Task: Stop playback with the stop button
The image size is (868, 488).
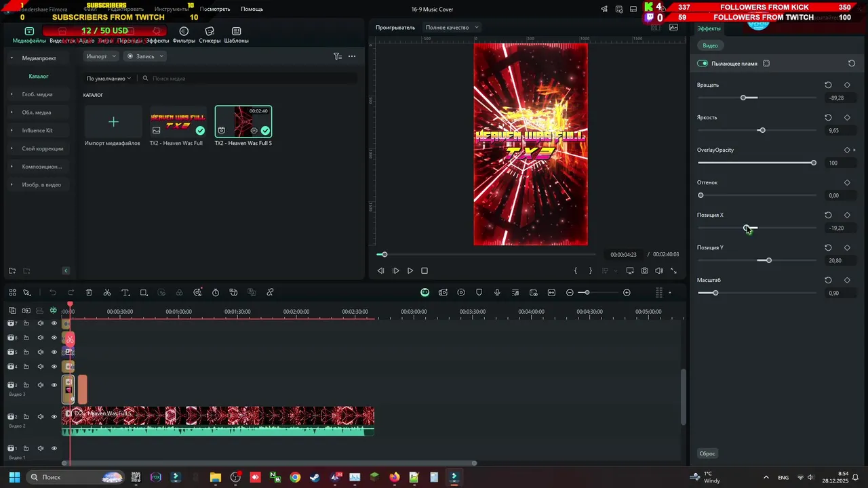Action: tap(425, 270)
